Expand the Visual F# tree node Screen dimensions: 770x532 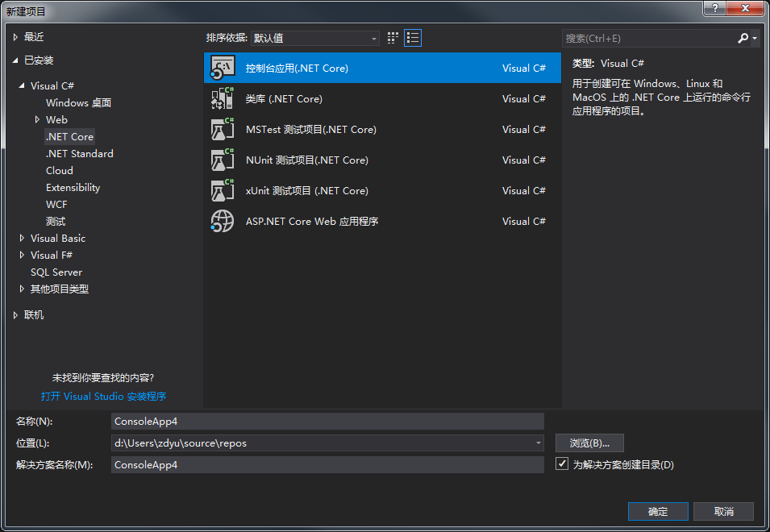point(22,255)
